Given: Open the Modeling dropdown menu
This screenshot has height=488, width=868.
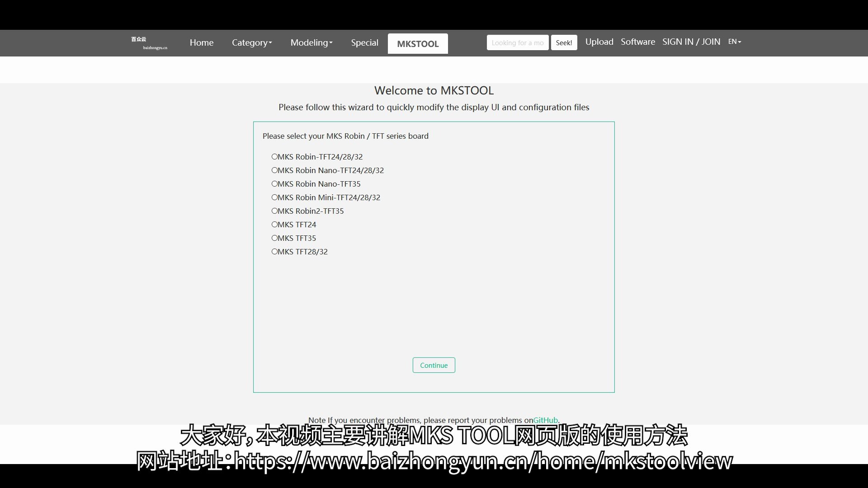Looking at the screenshot, I should point(311,42).
